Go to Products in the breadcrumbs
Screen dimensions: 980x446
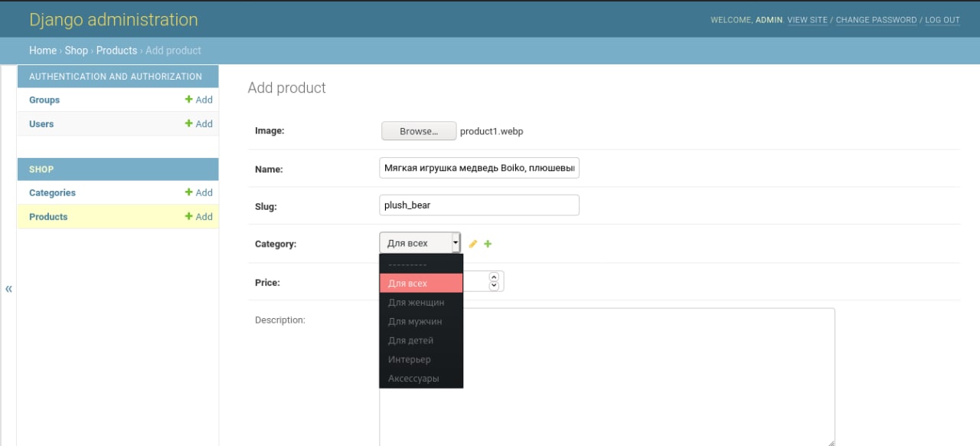click(x=116, y=51)
